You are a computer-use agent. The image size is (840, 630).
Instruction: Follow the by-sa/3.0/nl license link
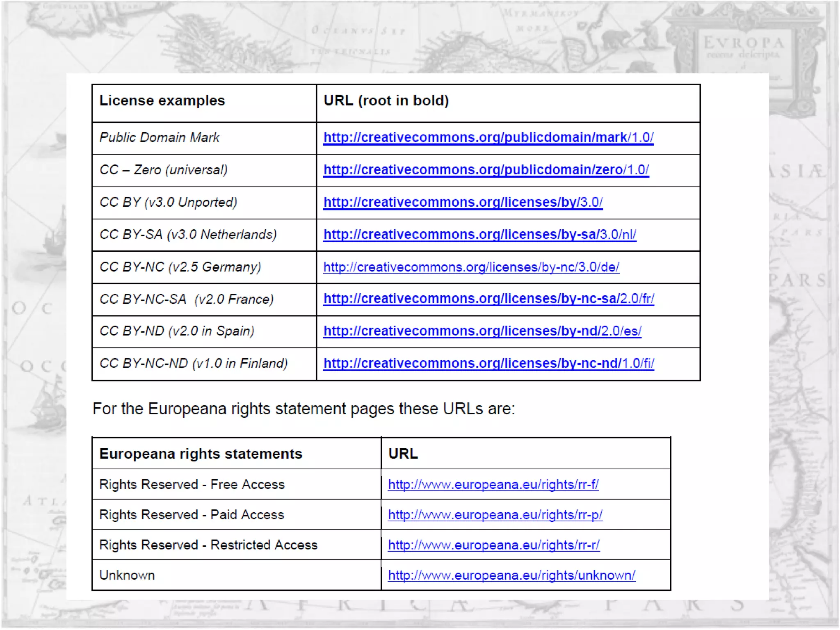[x=479, y=235]
